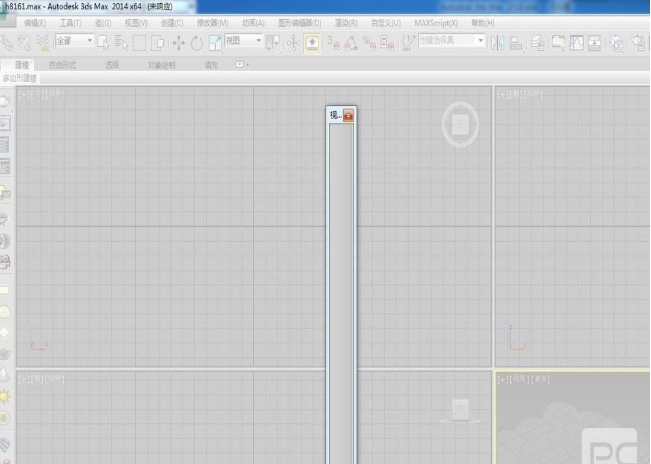Click the Align tool icon
651x464 pixels.
click(515, 42)
